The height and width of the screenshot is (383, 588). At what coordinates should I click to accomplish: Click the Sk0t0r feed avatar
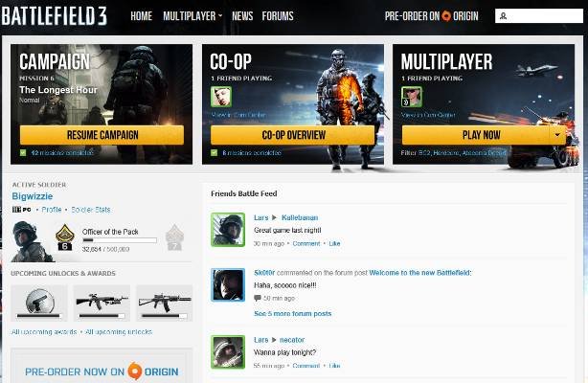pyautogui.click(x=228, y=285)
